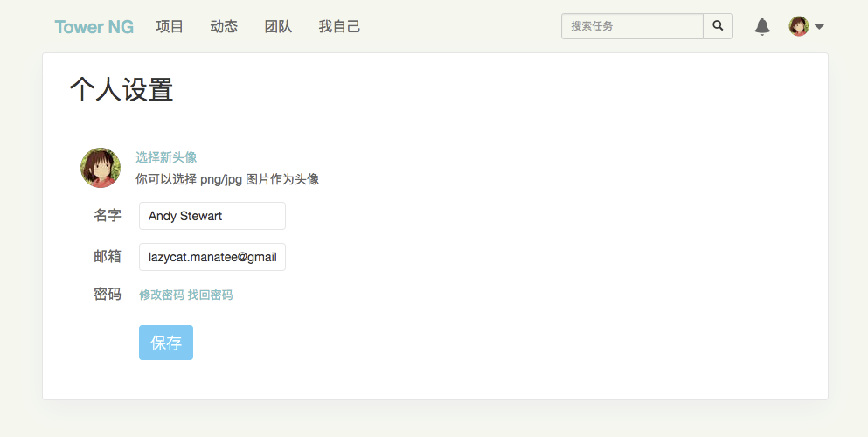This screenshot has height=437, width=868.
Task: Click the 邮箱 field label
Action: click(108, 257)
